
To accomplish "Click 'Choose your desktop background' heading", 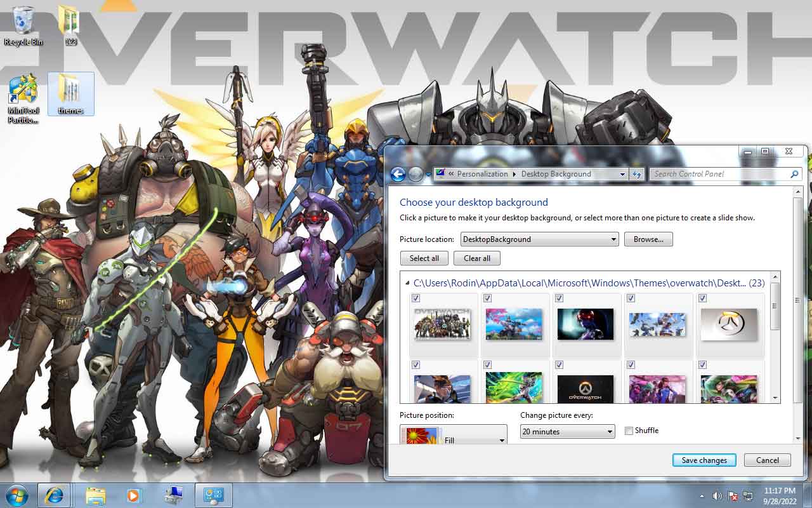I will [473, 203].
